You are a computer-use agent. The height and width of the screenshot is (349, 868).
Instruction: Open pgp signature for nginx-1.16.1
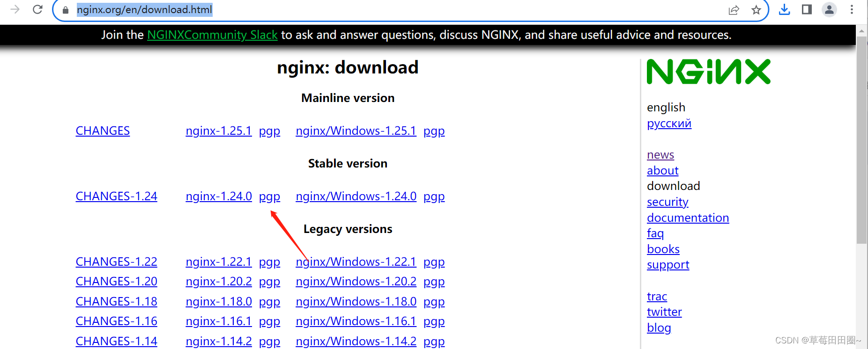click(x=269, y=322)
